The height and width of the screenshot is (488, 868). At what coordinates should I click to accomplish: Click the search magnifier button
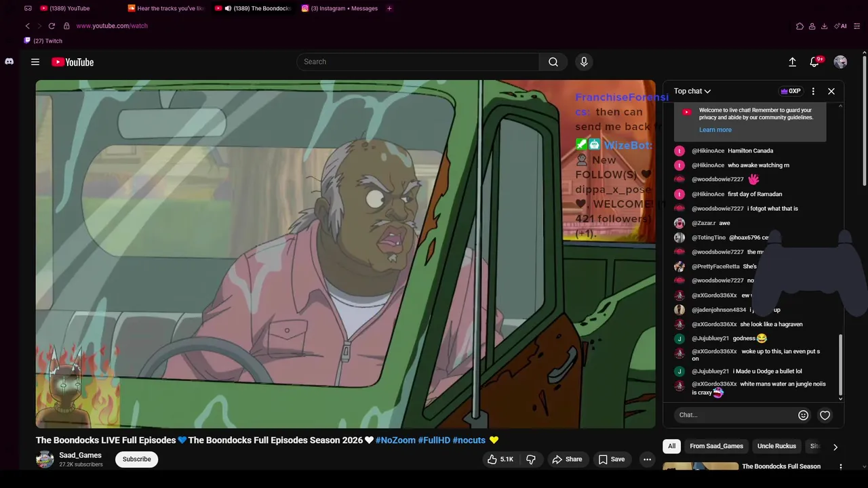[553, 62]
